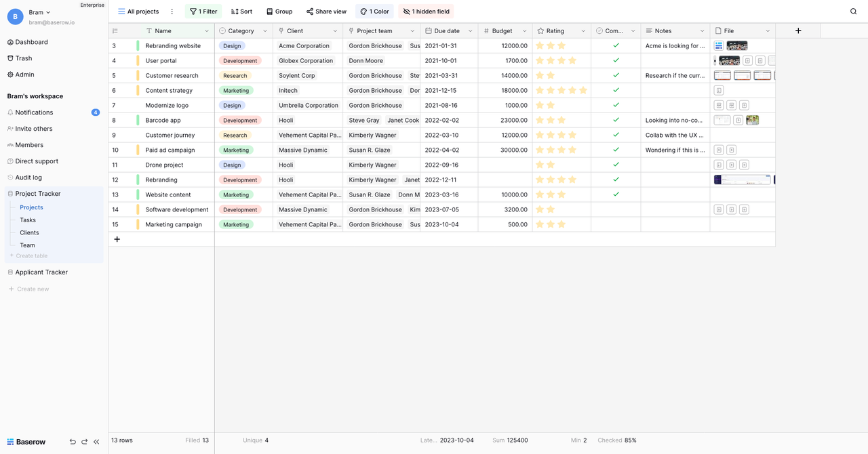The height and width of the screenshot is (454, 868).
Task: Check Completed for Software development
Action: tap(616, 209)
